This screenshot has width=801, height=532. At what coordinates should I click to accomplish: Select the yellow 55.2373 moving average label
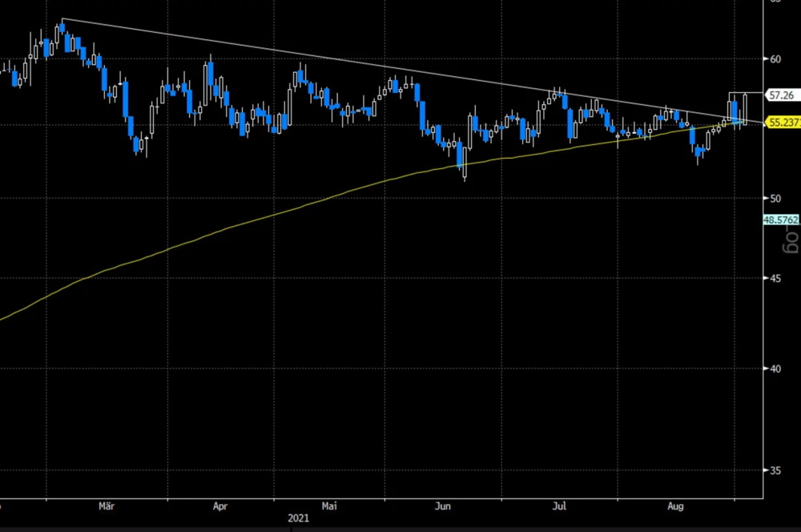783,123
